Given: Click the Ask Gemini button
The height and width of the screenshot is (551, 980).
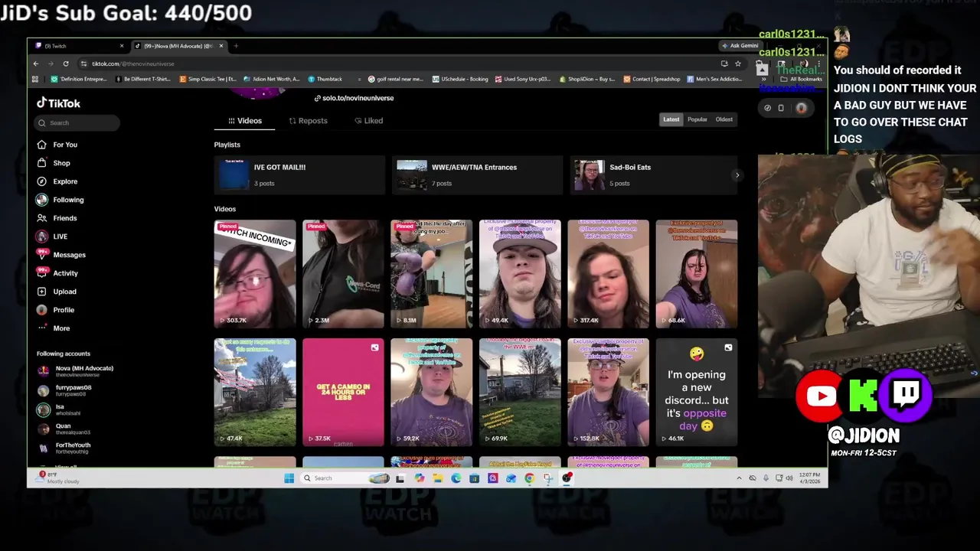Looking at the screenshot, I should click(740, 46).
